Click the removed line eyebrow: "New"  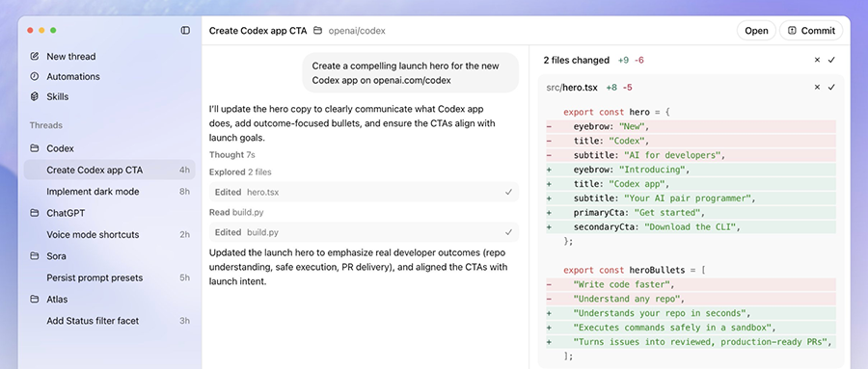691,126
